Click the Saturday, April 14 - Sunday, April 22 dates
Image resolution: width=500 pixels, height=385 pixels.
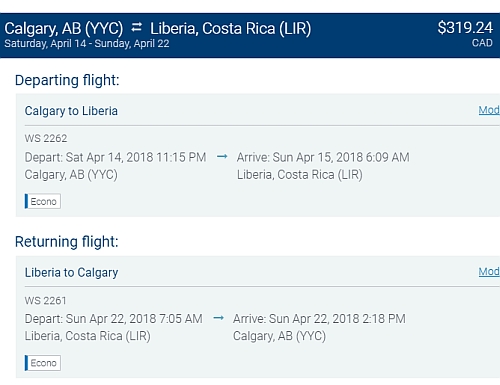87,44
